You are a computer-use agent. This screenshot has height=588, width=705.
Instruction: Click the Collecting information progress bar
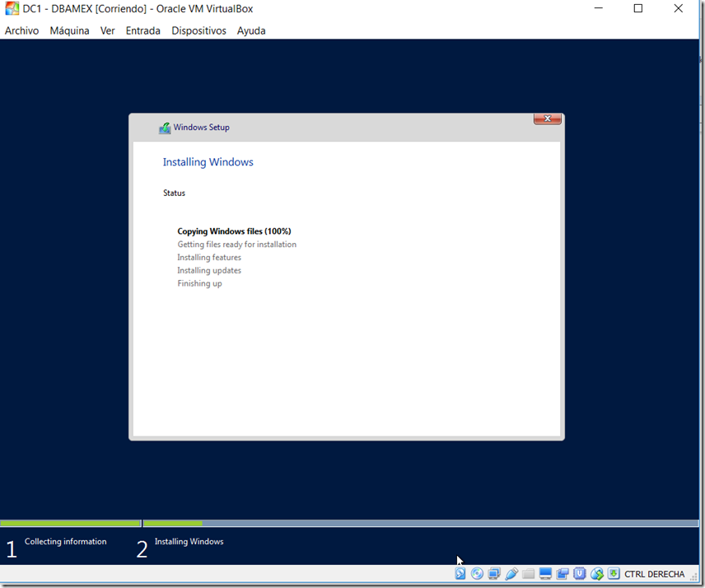click(71, 523)
